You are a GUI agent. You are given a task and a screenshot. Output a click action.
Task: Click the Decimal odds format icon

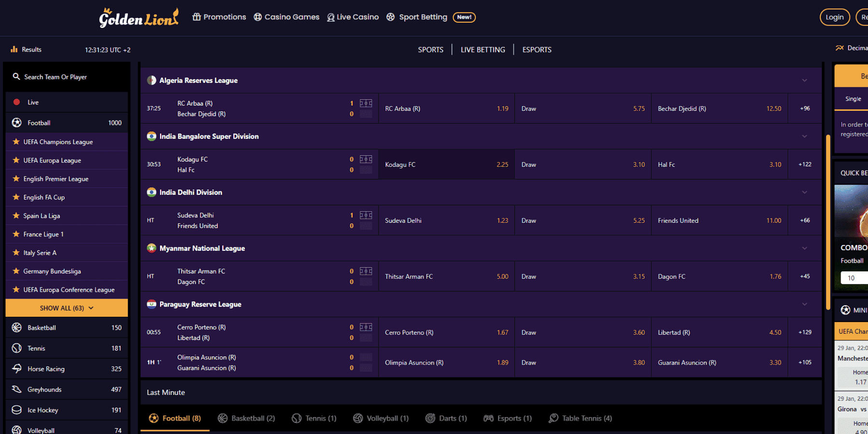(x=840, y=48)
